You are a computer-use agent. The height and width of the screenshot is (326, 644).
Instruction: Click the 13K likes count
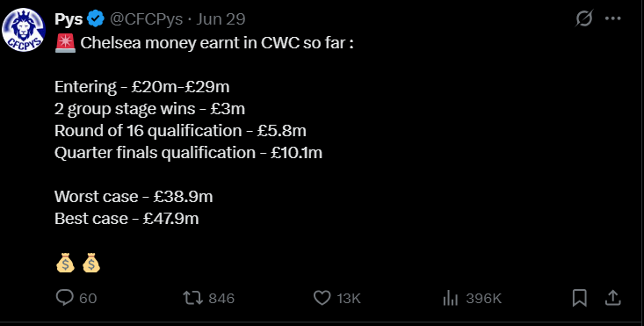(x=349, y=299)
